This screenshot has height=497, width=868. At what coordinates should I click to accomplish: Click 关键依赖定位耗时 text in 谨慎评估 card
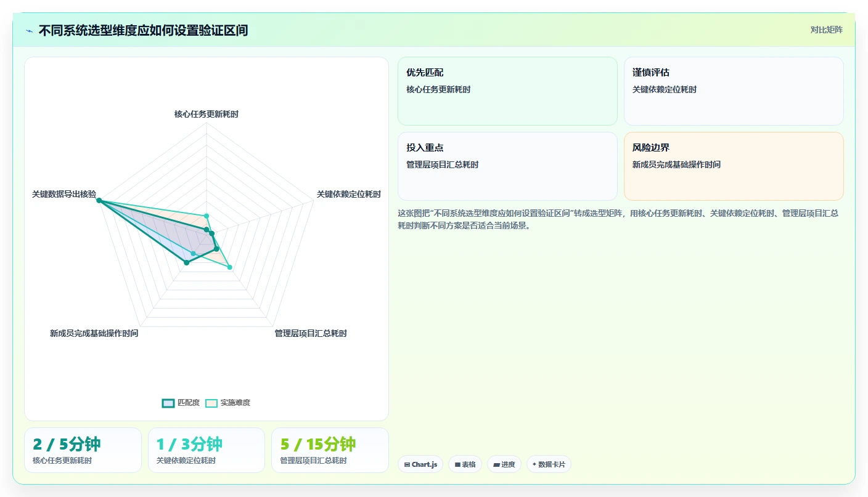tap(665, 89)
